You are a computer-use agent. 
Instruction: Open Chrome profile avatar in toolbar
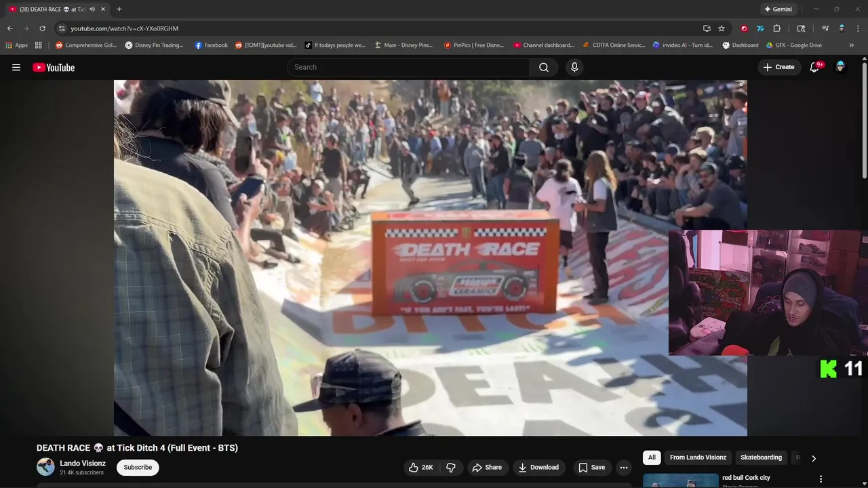(x=842, y=28)
